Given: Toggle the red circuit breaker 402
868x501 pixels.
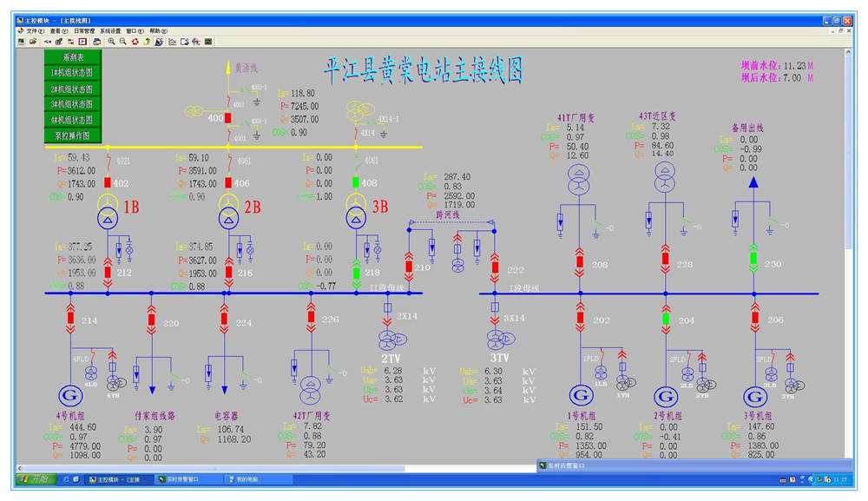Looking at the screenshot, I should (108, 183).
